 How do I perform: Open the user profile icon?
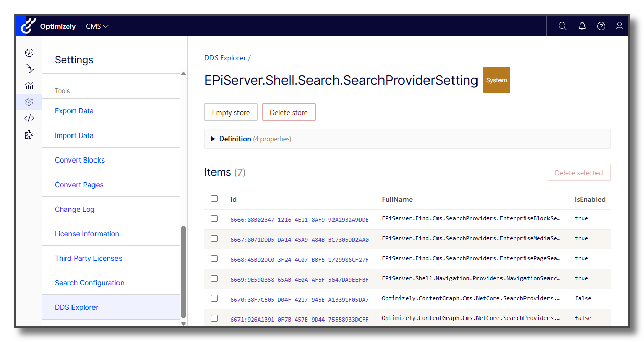click(619, 26)
